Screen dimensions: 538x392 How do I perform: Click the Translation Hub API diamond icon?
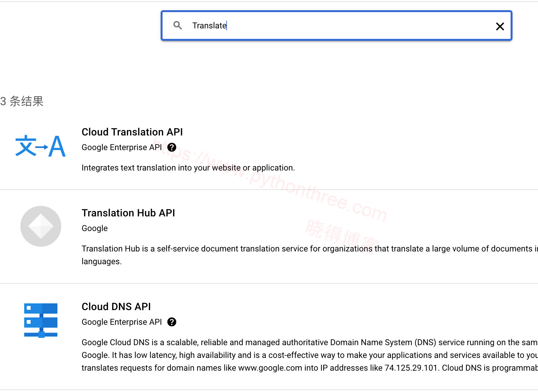click(x=40, y=226)
